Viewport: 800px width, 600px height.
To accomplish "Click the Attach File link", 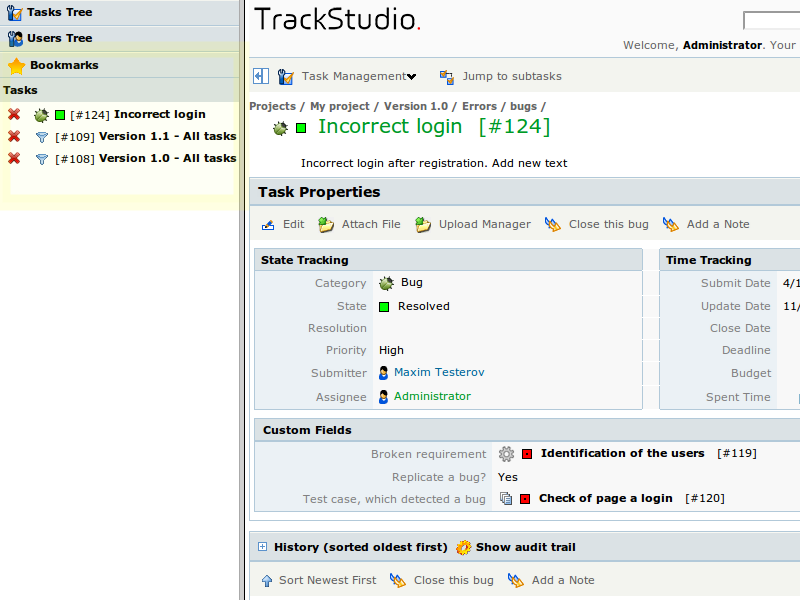I will pyautogui.click(x=371, y=224).
